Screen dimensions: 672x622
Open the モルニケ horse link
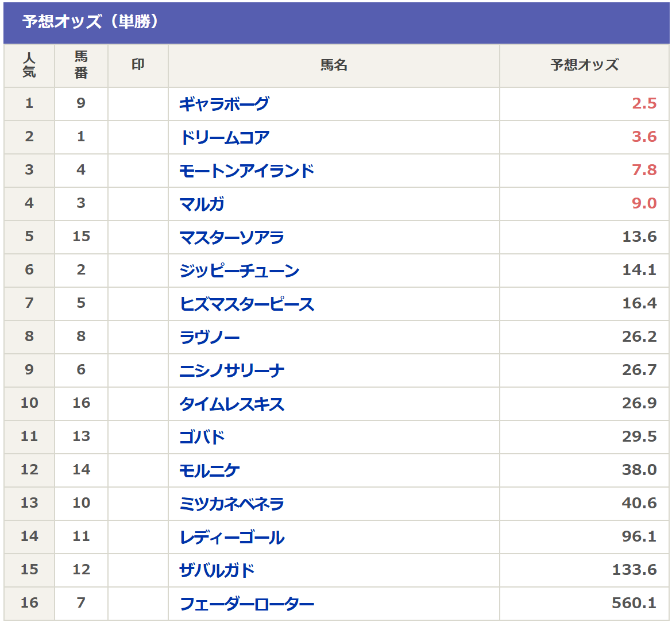(x=210, y=470)
